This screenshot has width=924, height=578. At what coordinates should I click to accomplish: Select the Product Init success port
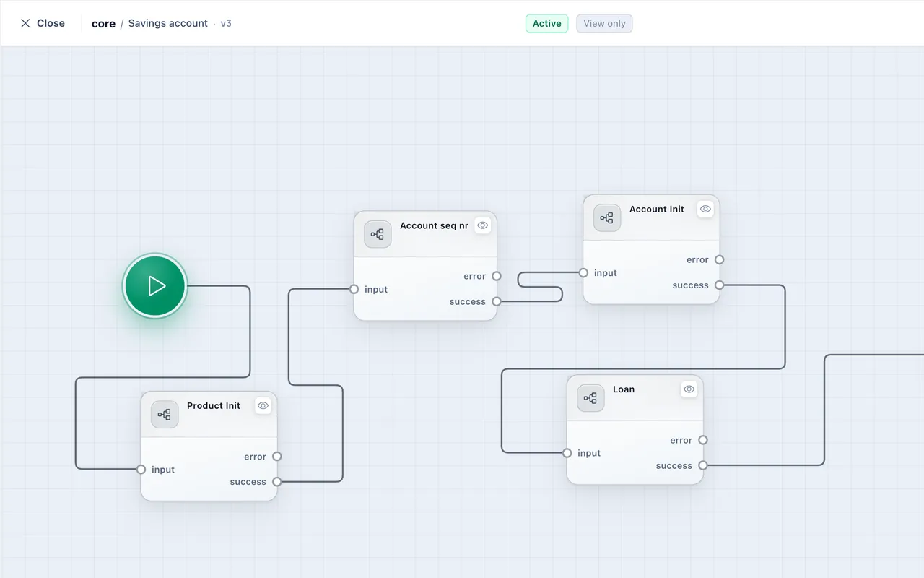tap(277, 482)
